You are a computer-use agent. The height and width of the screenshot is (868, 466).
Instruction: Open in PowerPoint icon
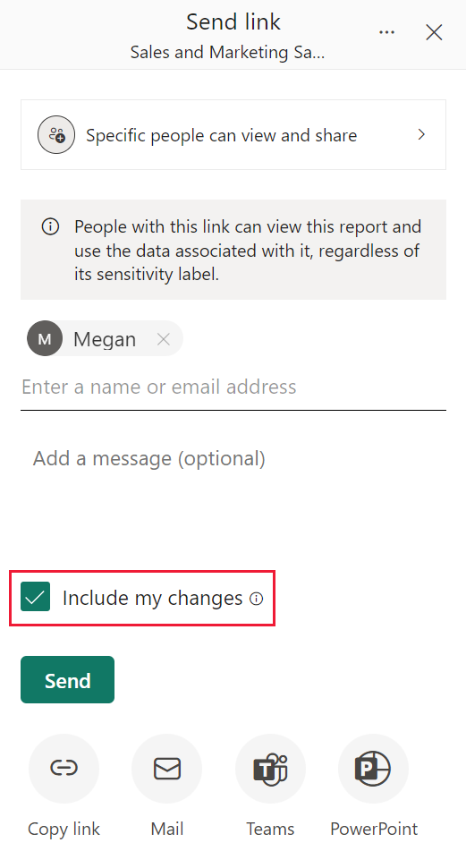(373, 769)
